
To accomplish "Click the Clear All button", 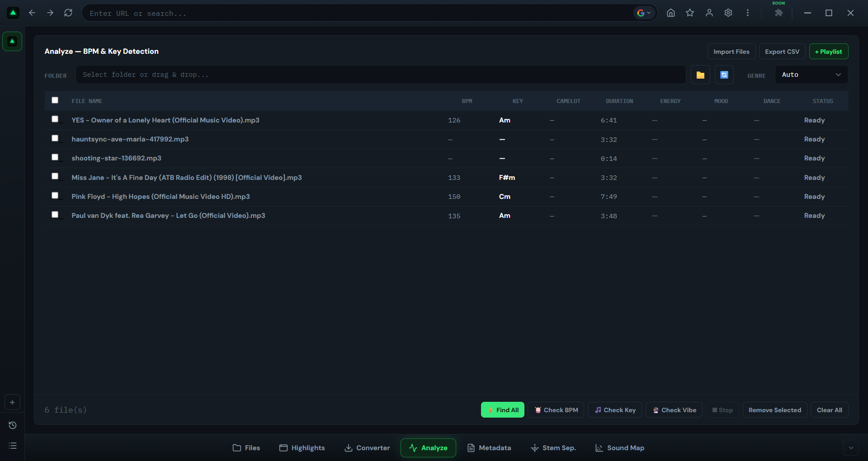I will tap(830, 410).
